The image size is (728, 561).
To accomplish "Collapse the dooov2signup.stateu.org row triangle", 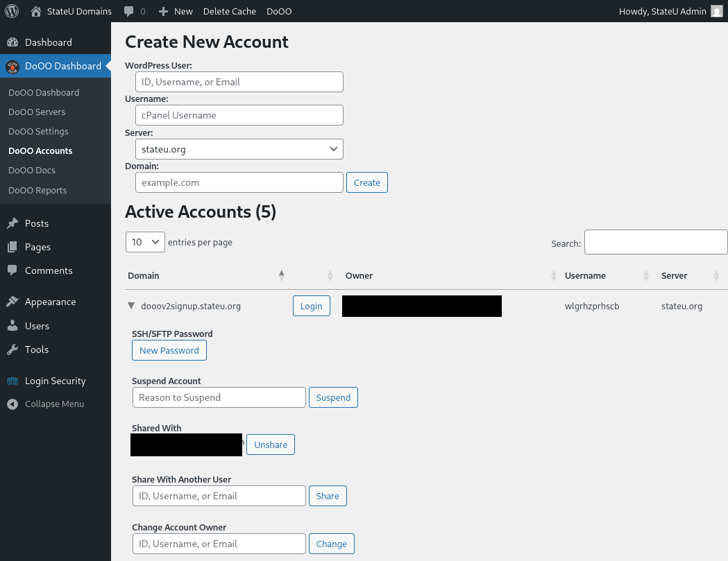I will click(x=131, y=306).
